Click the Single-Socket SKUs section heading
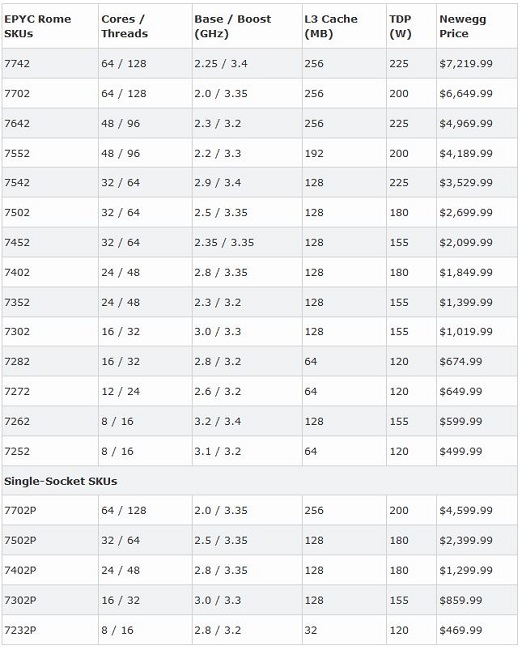Viewport: 522px width, 650px height. pos(61,481)
